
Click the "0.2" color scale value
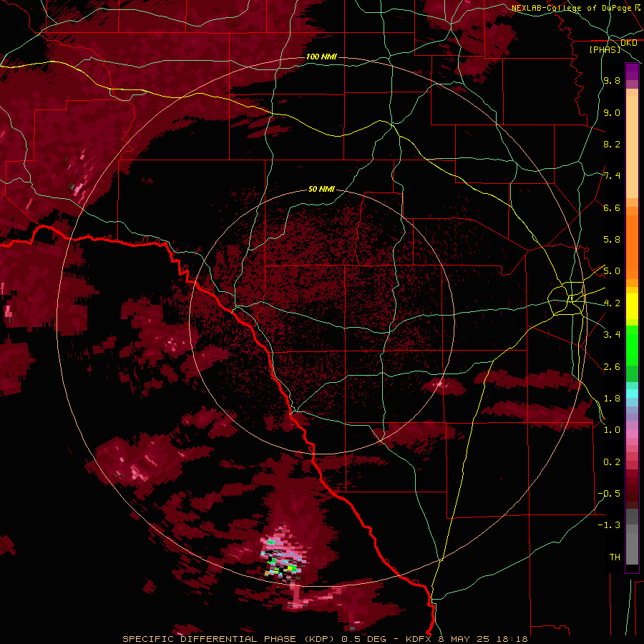(612, 462)
